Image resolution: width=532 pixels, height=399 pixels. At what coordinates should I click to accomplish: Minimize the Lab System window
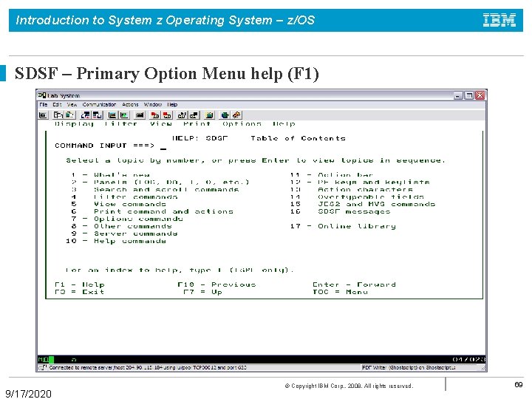pos(458,95)
